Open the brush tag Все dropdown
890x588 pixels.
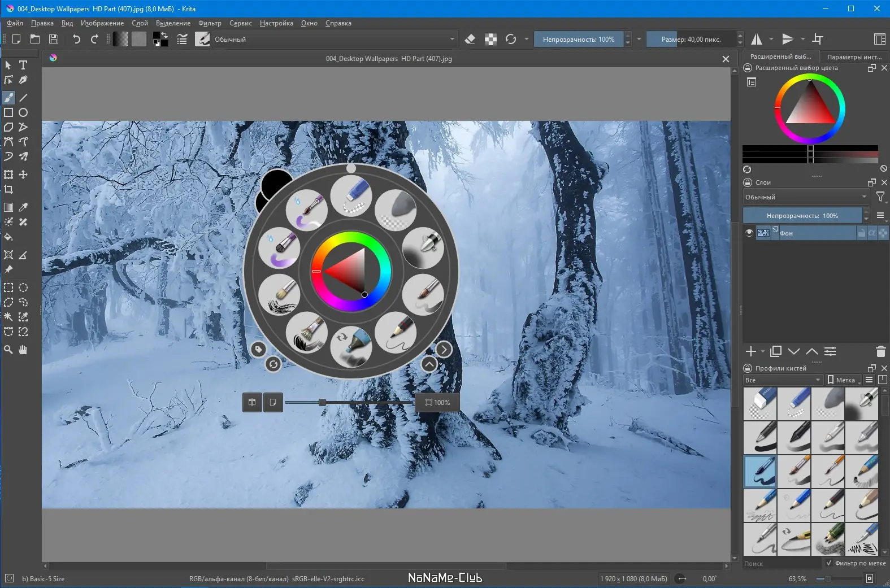pos(783,380)
